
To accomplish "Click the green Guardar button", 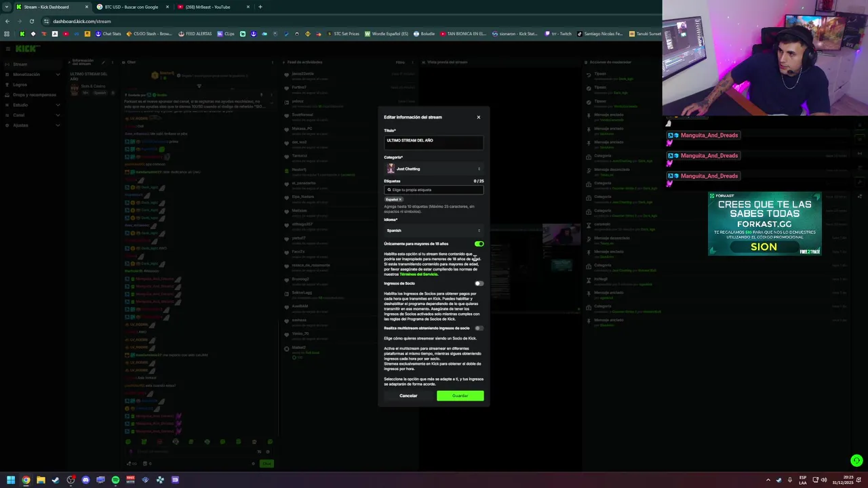I will [x=460, y=396].
